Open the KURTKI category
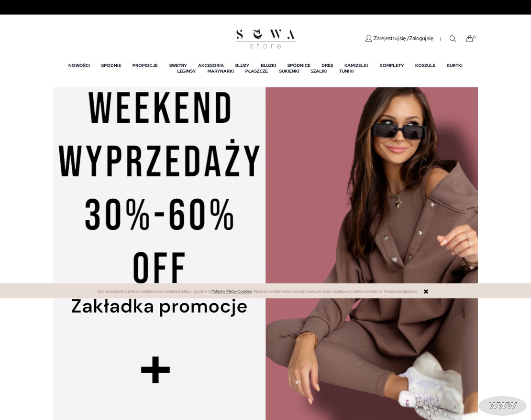531x420 pixels. point(454,65)
